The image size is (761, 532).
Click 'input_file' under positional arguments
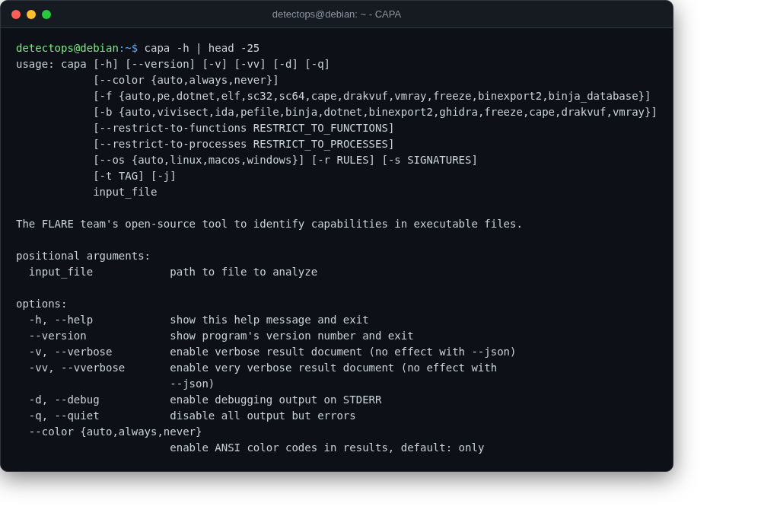click(x=61, y=272)
